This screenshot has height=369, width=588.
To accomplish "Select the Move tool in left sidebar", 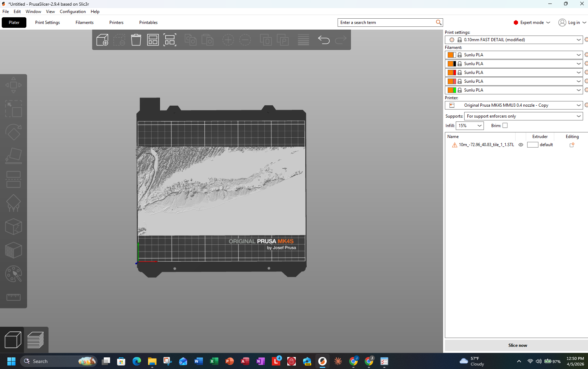I will [x=13, y=85].
